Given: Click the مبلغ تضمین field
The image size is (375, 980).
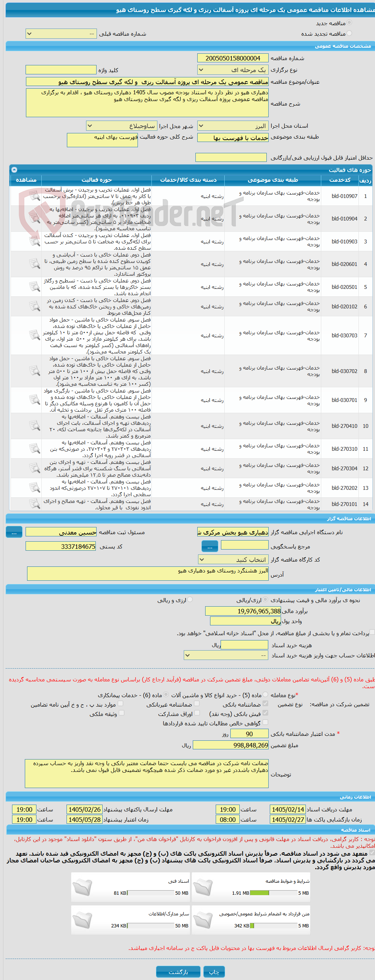Looking at the screenshot, I should [231, 745].
